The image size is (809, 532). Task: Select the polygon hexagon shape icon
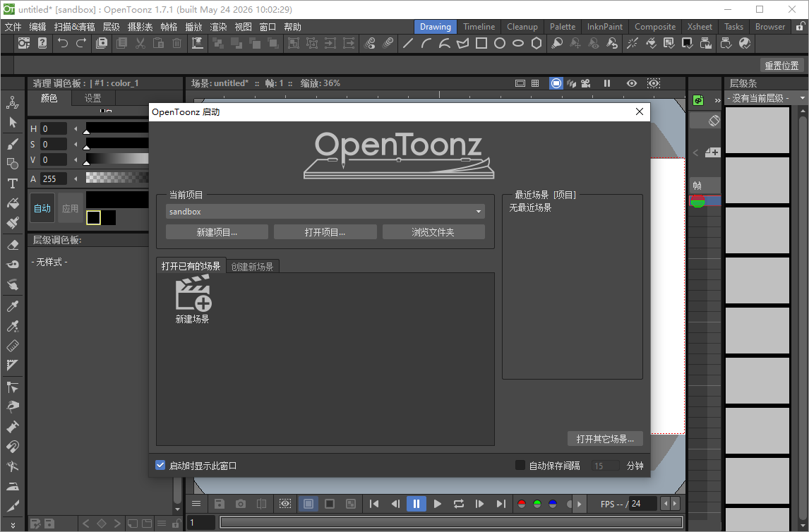click(x=537, y=43)
